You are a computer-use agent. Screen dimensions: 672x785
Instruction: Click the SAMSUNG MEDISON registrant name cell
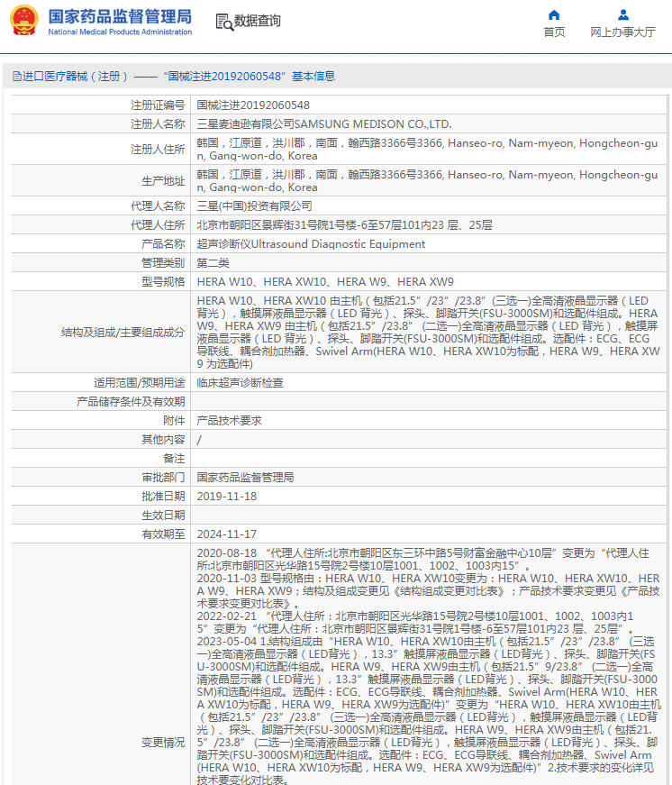(323, 124)
